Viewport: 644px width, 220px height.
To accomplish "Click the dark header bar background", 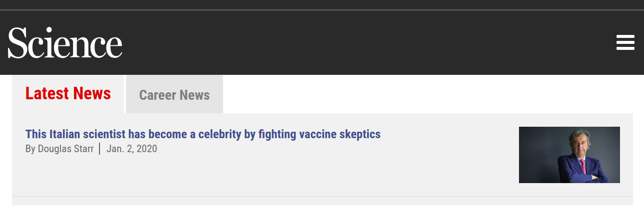I will tap(350, 42).
